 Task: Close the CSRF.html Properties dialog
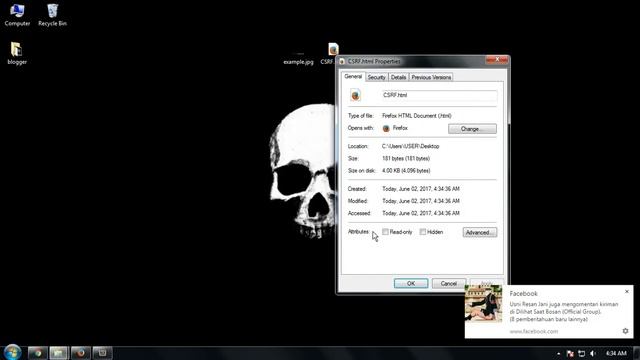(x=497, y=60)
